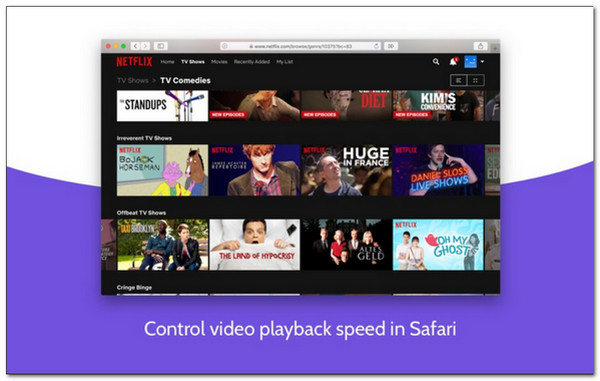Open Movies menu item
The width and height of the screenshot is (600, 381).
tap(219, 62)
